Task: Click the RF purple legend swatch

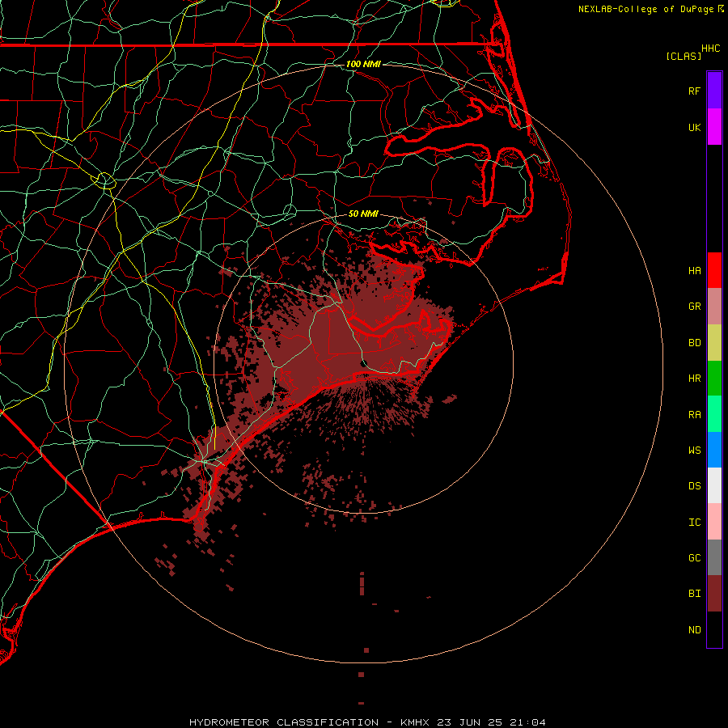Action: point(714,91)
